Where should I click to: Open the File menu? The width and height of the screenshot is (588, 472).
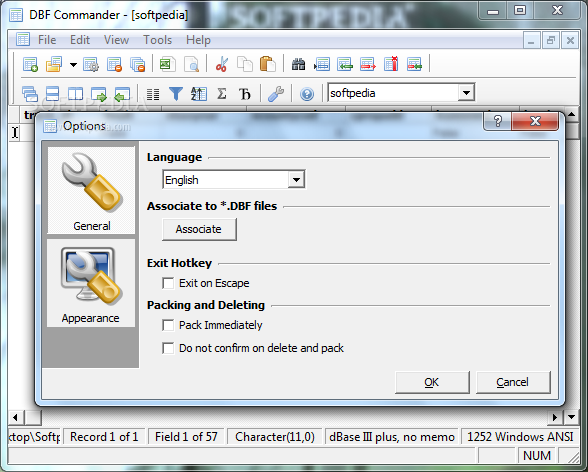(47, 40)
